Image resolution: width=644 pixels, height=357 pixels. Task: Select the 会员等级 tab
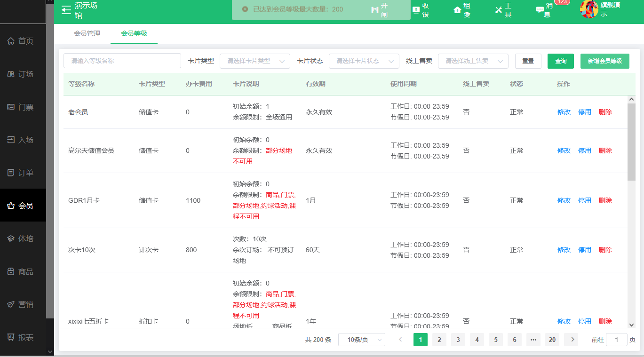pyautogui.click(x=134, y=33)
